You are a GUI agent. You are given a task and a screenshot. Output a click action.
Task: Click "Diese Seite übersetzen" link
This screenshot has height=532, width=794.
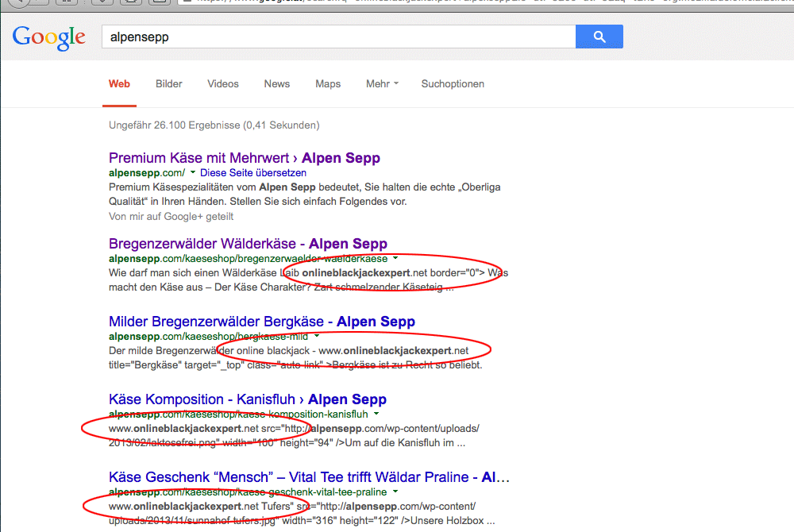(253, 173)
